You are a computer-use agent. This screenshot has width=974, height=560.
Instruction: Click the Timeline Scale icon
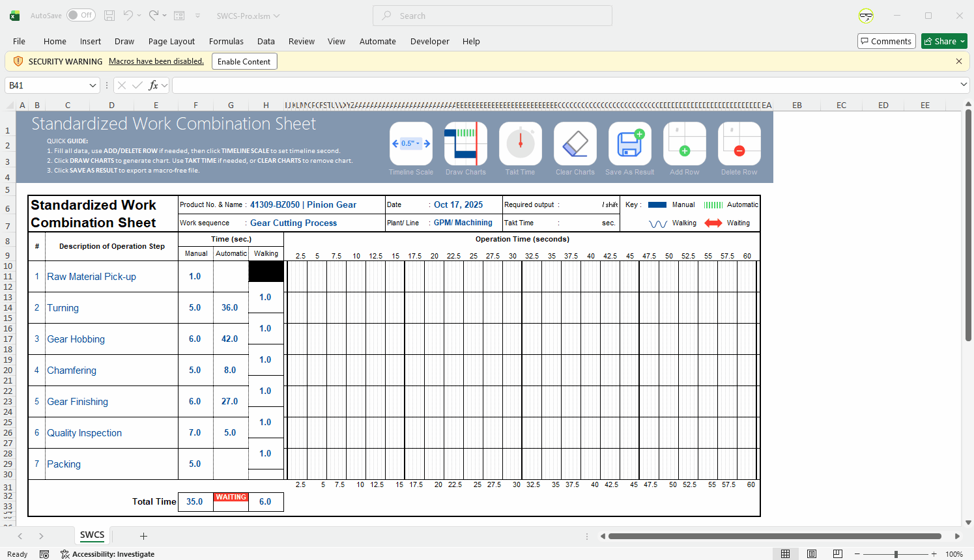pyautogui.click(x=411, y=144)
